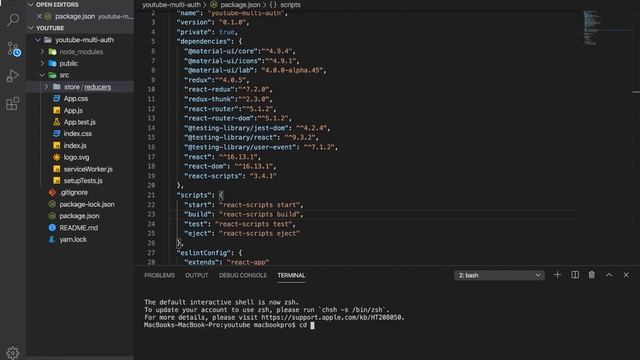
Task: Split the terminal
Action: pyautogui.click(x=575, y=275)
